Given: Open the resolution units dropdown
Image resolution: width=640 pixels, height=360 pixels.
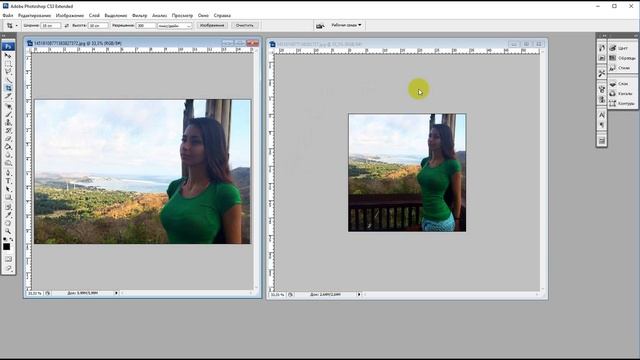Looking at the screenshot, I should tap(174, 26).
